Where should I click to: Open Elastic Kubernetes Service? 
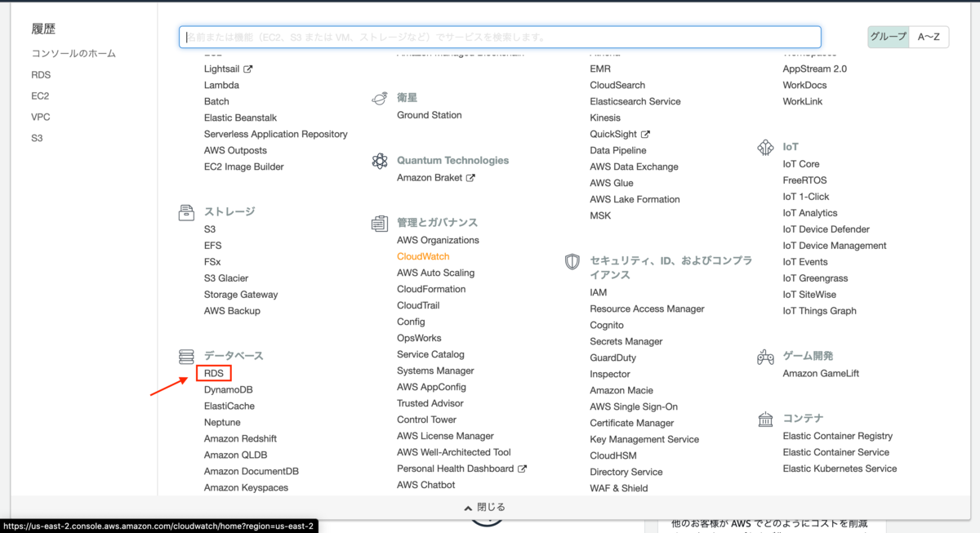coord(840,469)
